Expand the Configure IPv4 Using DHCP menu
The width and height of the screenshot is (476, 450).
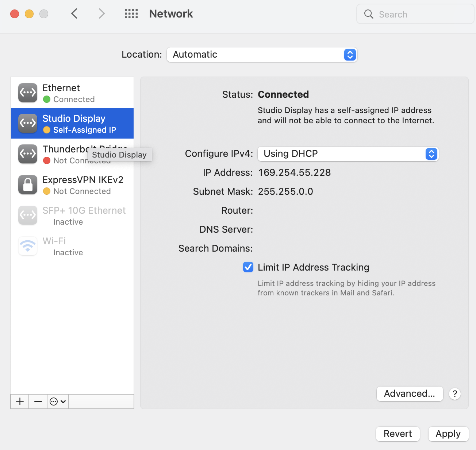click(x=348, y=154)
